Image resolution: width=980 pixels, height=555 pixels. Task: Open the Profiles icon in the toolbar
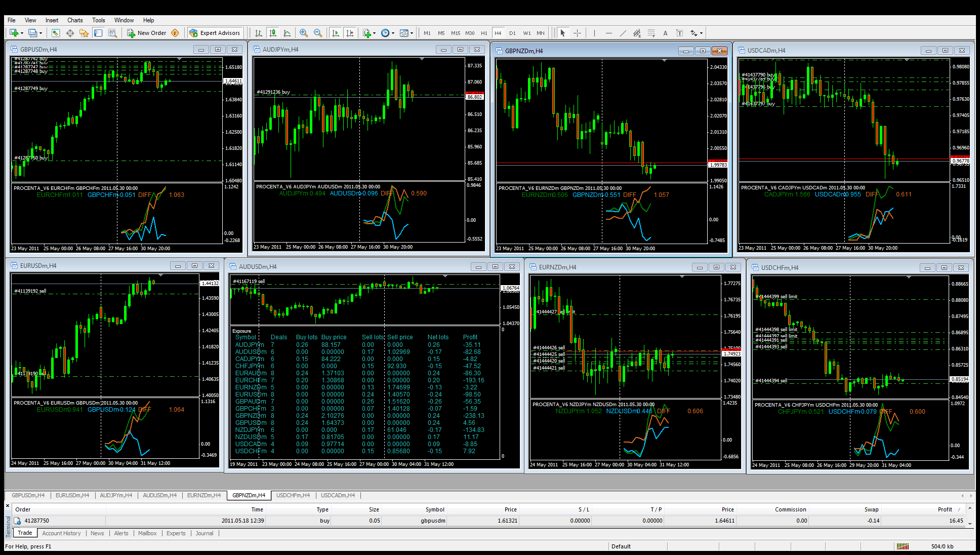click(x=32, y=33)
